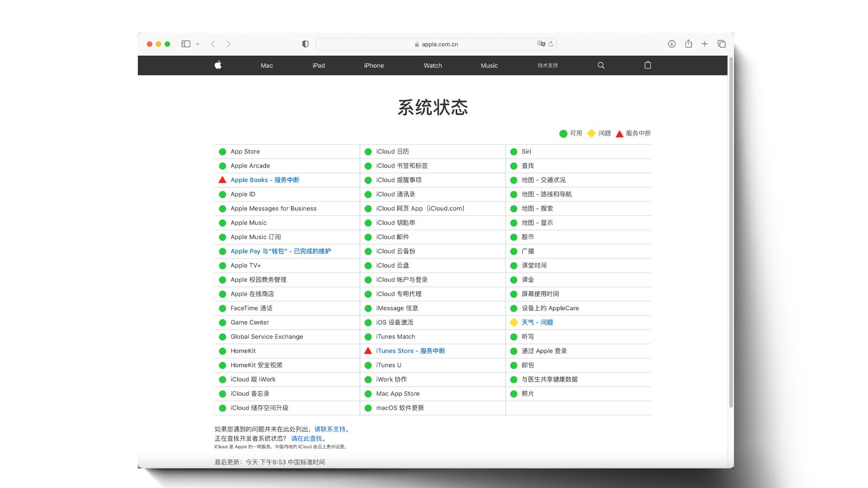Click the back navigation arrow

click(212, 43)
